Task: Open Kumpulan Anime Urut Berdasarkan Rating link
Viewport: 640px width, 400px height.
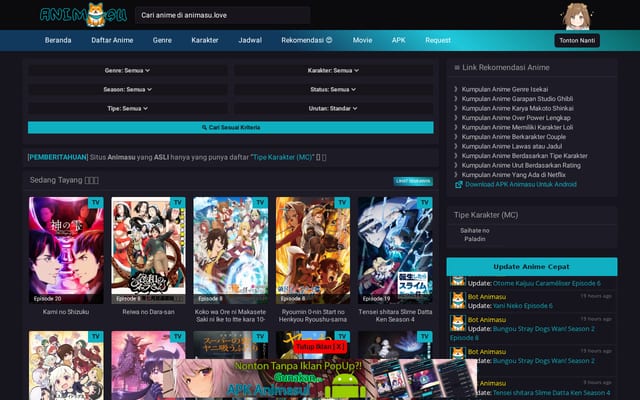Action: (521, 165)
